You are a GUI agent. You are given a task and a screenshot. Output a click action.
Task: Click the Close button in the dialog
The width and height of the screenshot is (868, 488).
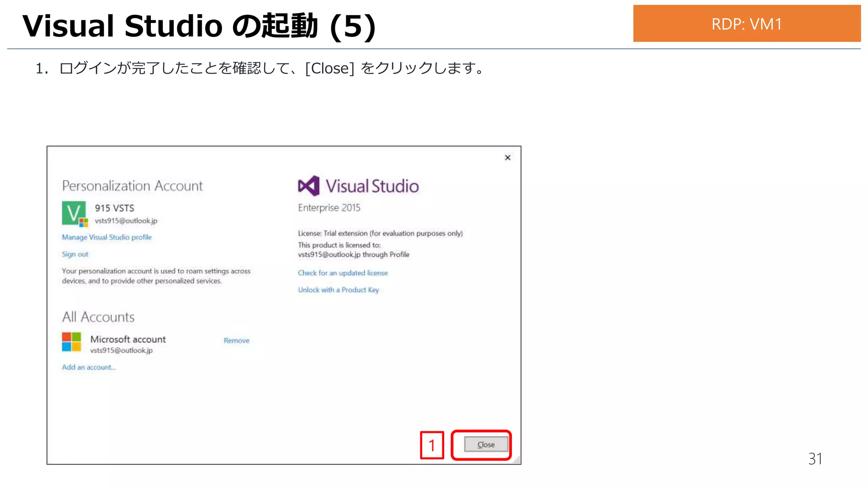point(486,444)
